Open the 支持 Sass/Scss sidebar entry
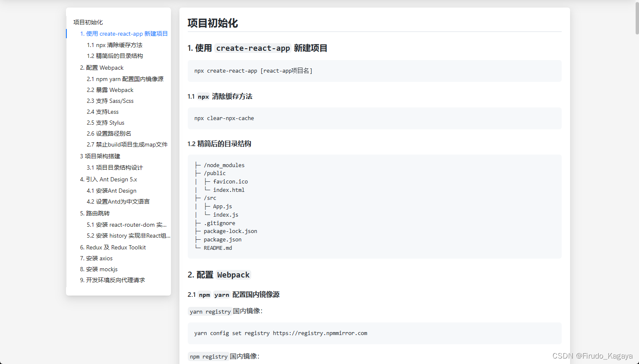The image size is (639, 364). (110, 101)
